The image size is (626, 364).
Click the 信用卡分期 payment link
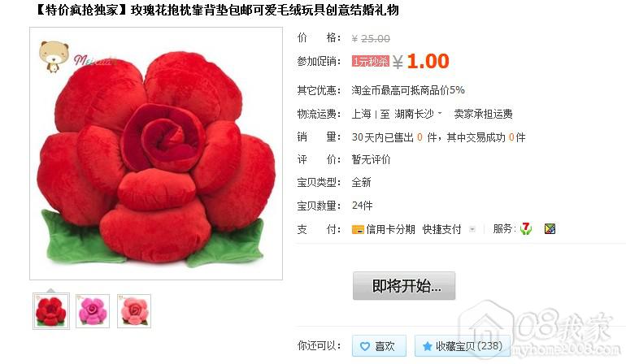[x=390, y=229]
